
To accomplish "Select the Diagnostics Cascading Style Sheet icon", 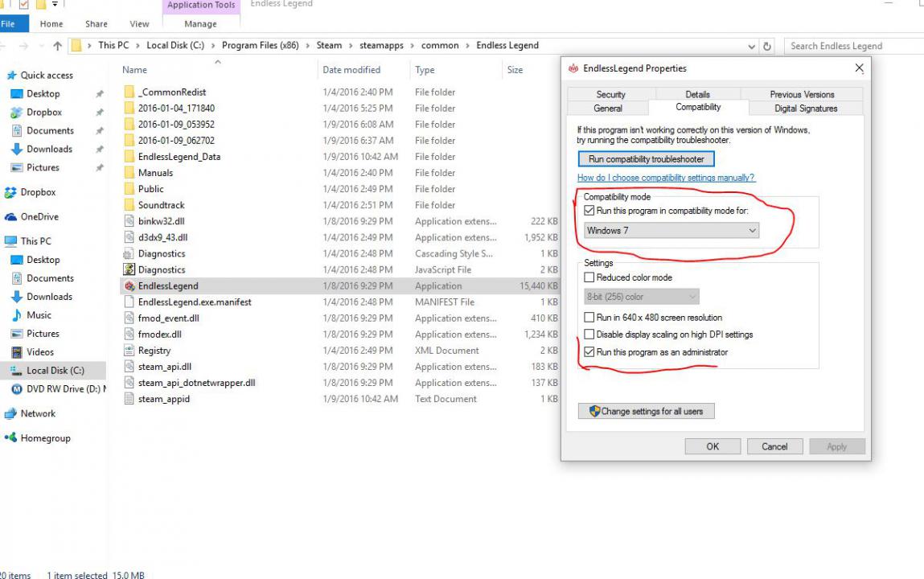I will (x=129, y=254).
